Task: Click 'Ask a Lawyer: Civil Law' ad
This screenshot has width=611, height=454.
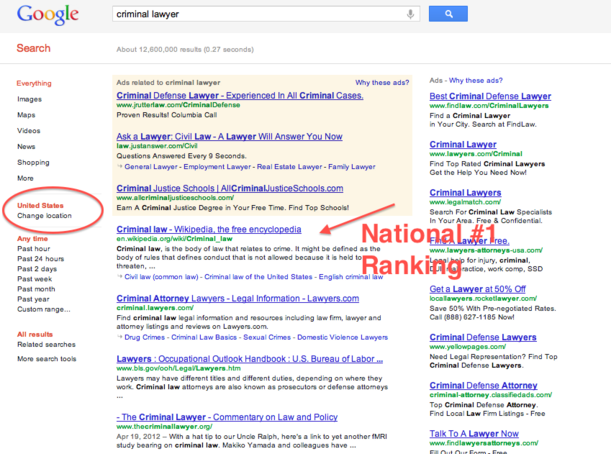Action: pos(229,137)
